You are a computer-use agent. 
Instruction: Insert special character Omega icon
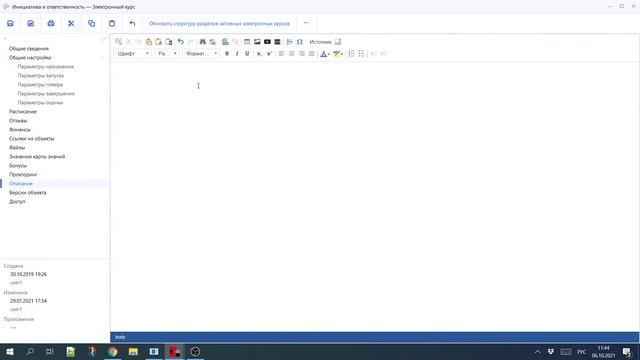[300, 42]
